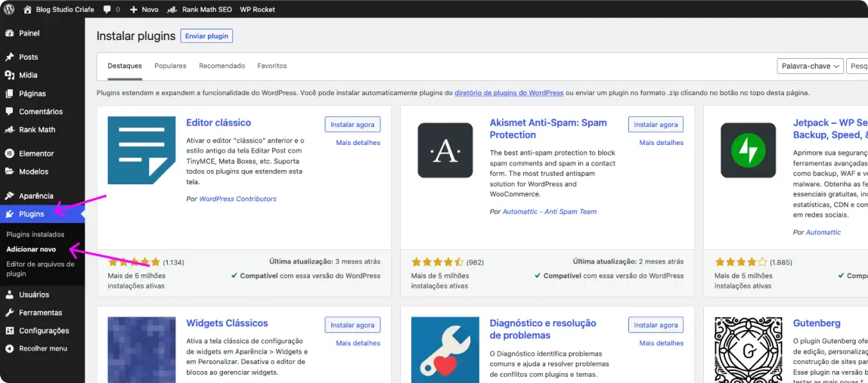The width and height of the screenshot is (868, 383).
Task: Install Diagnóstico e resolução de problemas now
Action: 656,325
